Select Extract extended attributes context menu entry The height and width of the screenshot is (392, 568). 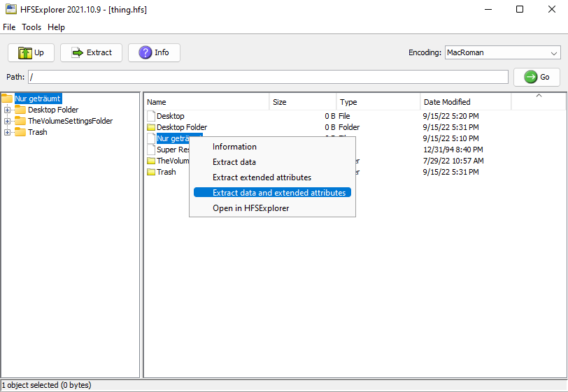click(262, 177)
